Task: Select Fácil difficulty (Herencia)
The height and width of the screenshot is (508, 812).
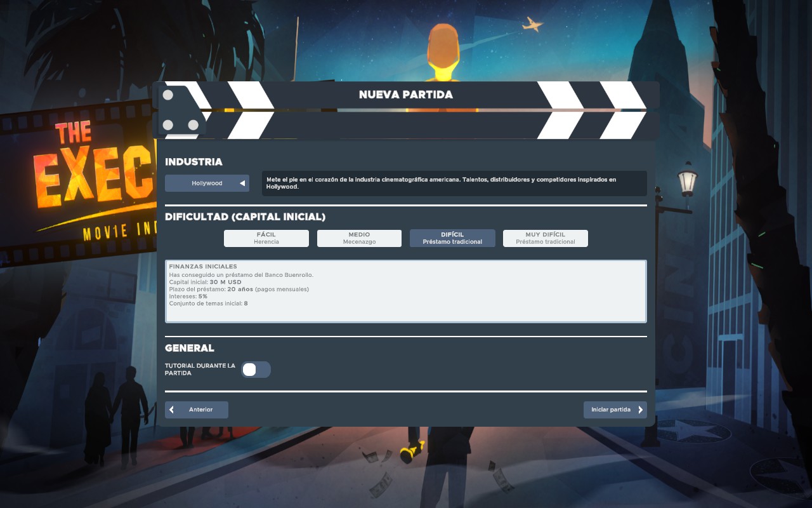Action: [266, 238]
